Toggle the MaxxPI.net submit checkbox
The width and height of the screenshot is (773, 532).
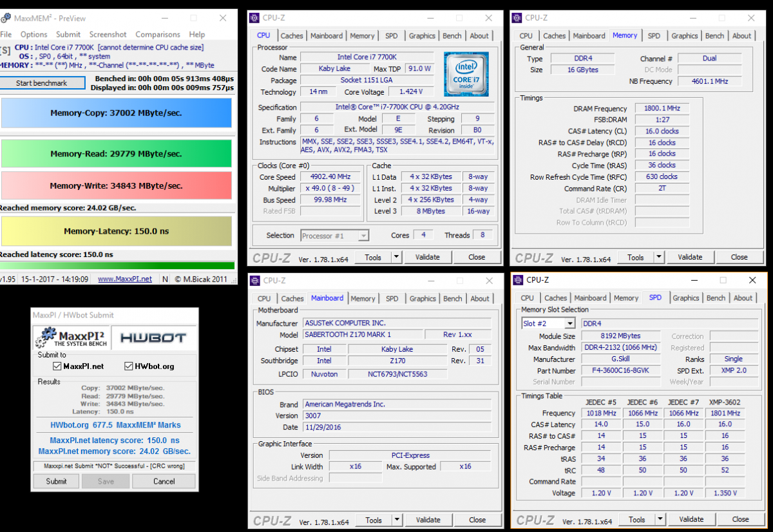click(x=57, y=366)
